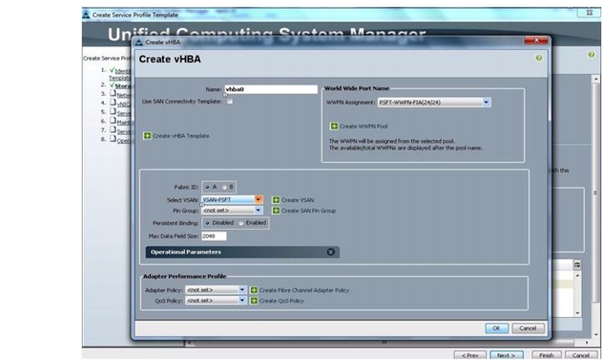This screenshot has height=364, width=609.
Task: Click the vHBA Name input field
Action: point(271,89)
